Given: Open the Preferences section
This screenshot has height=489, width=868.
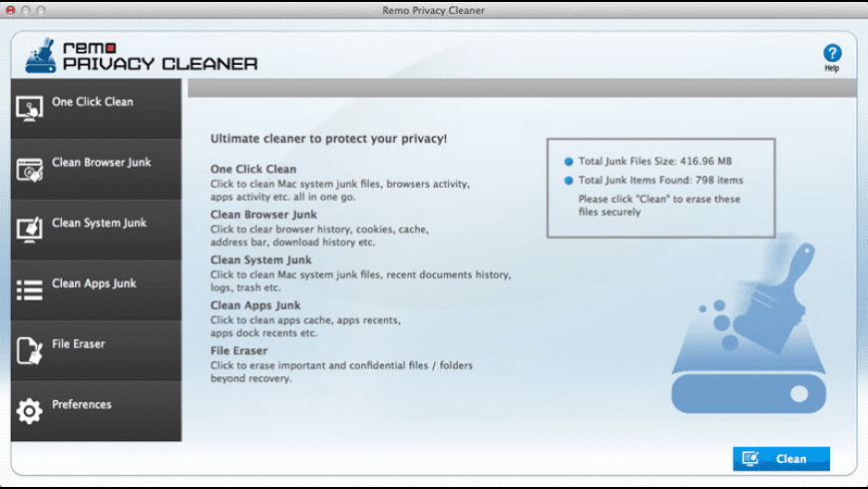Looking at the screenshot, I should point(96,411).
